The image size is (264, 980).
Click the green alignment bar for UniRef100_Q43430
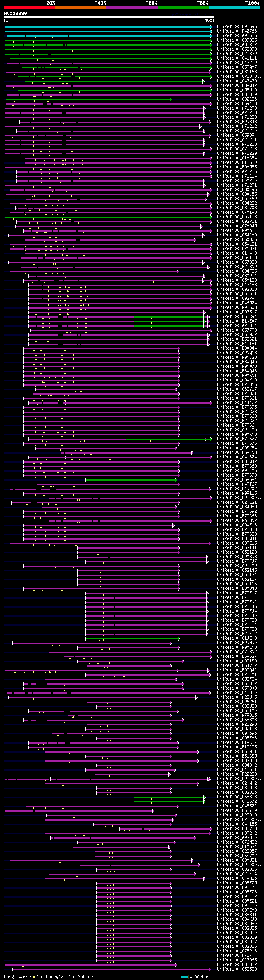(x=114, y=81)
